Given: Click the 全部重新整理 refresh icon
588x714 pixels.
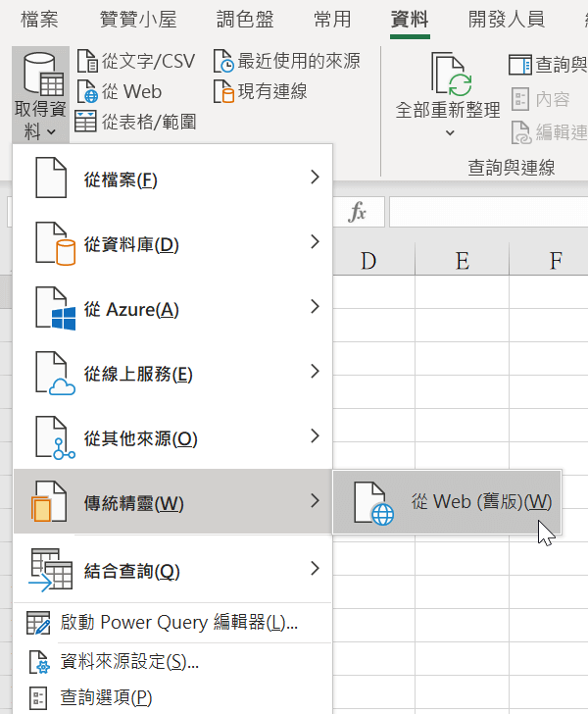Looking at the screenshot, I should (451, 74).
